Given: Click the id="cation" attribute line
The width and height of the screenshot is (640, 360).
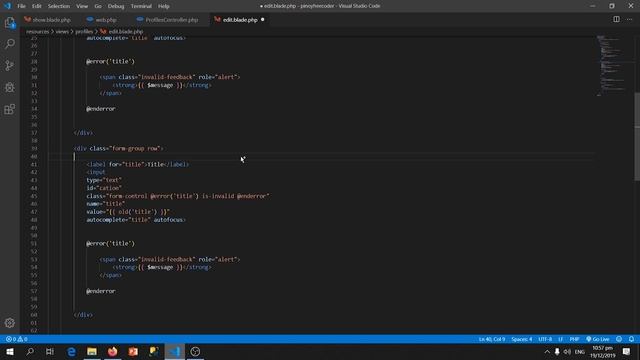Looking at the screenshot, I should pos(104,188).
